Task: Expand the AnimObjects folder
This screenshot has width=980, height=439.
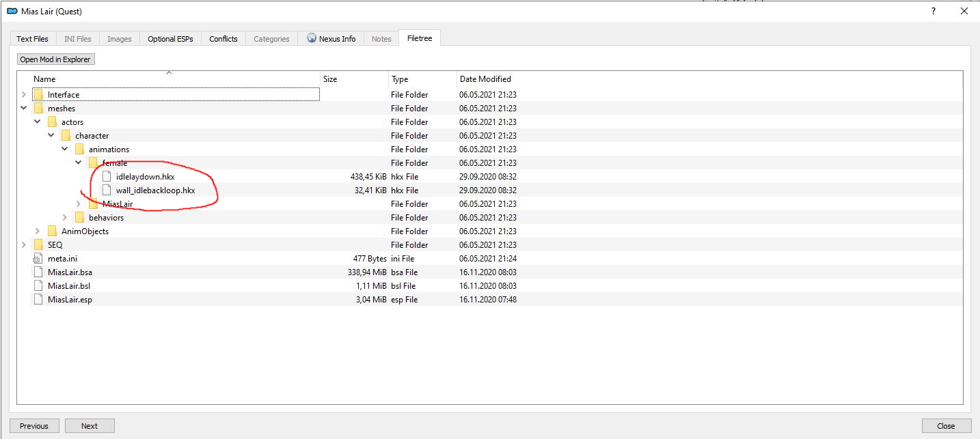Action: point(38,231)
